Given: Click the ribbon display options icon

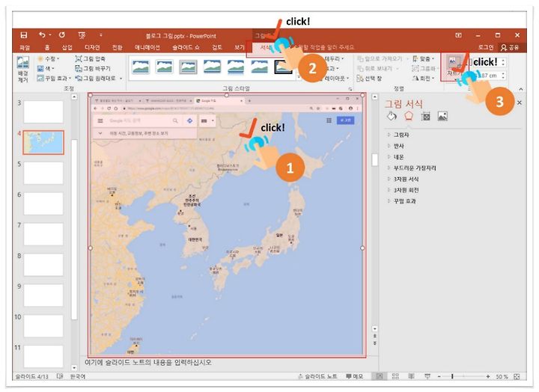Looking at the screenshot, I should 458,35.
